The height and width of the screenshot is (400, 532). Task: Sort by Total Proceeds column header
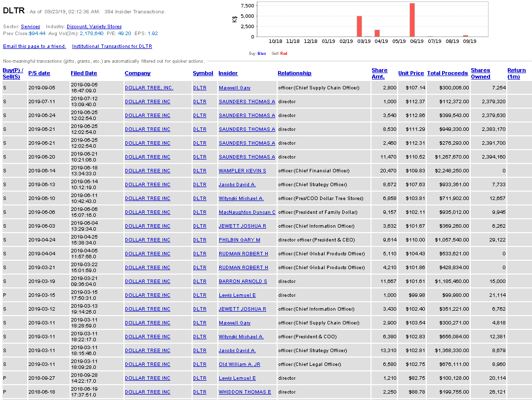point(447,73)
